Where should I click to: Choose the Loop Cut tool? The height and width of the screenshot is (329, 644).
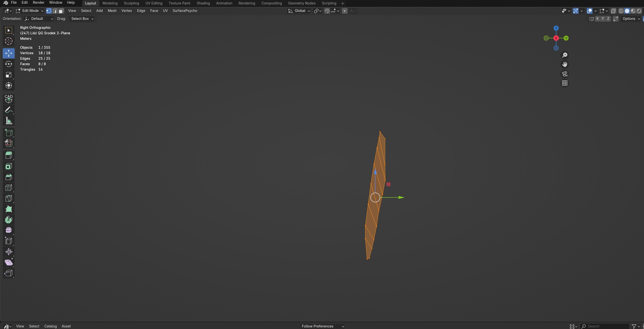pos(8,188)
